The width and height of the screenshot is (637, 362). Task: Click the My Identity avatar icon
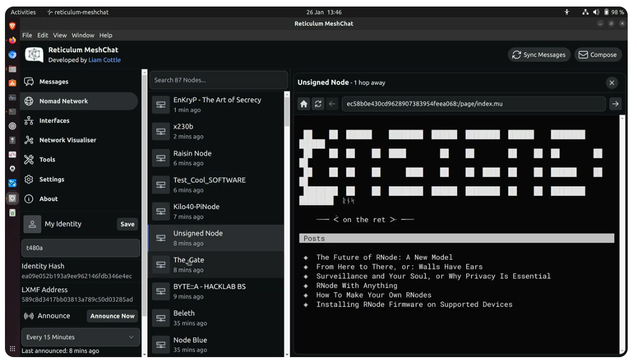point(32,224)
